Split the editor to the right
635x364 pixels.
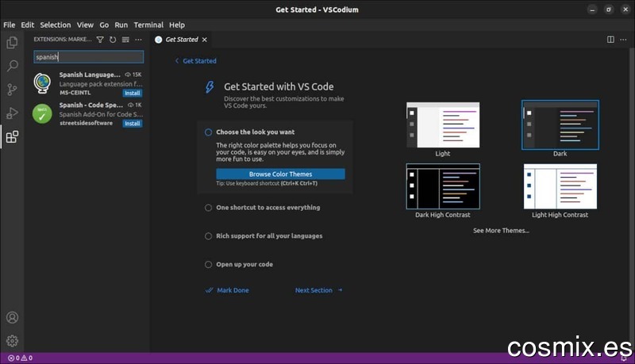click(610, 40)
